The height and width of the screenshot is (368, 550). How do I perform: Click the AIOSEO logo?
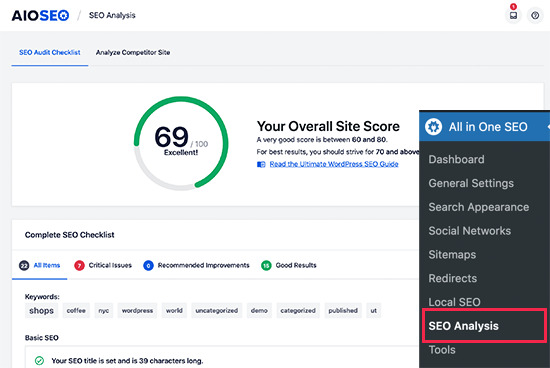[x=40, y=15]
